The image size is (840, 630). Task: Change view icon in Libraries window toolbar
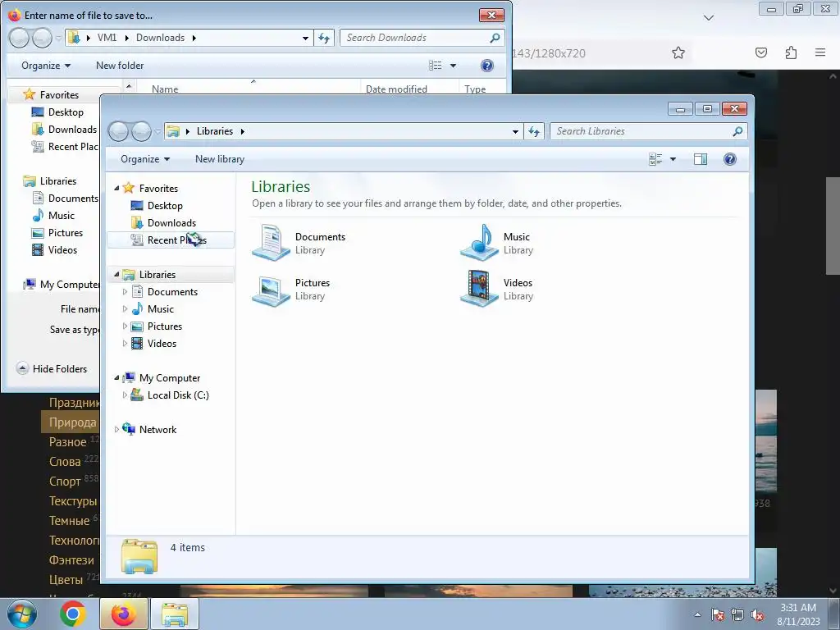[655, 159]
